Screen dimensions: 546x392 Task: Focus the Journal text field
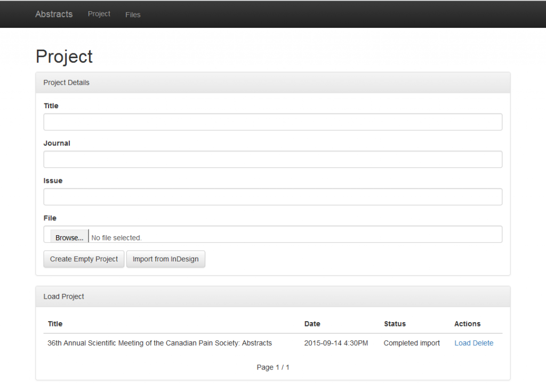tap(272, 159)
